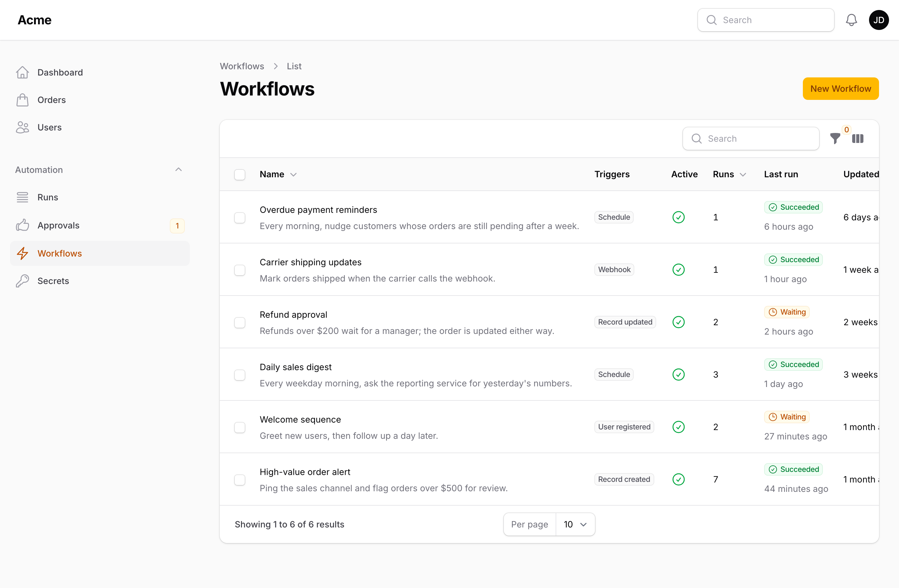The image size is (899, 588).
Task: Click the Schedule badge in Daily sales digest row
Action: (x=614, y=375)
